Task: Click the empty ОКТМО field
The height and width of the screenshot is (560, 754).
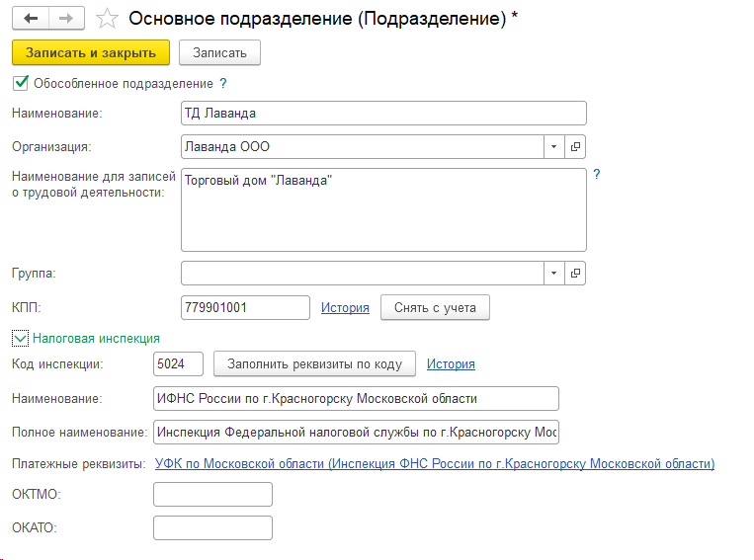Action: coord(212,494)
